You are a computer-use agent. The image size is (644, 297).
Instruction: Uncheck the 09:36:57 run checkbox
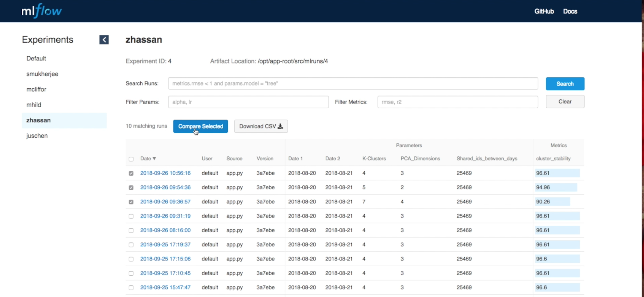[131, 202]
